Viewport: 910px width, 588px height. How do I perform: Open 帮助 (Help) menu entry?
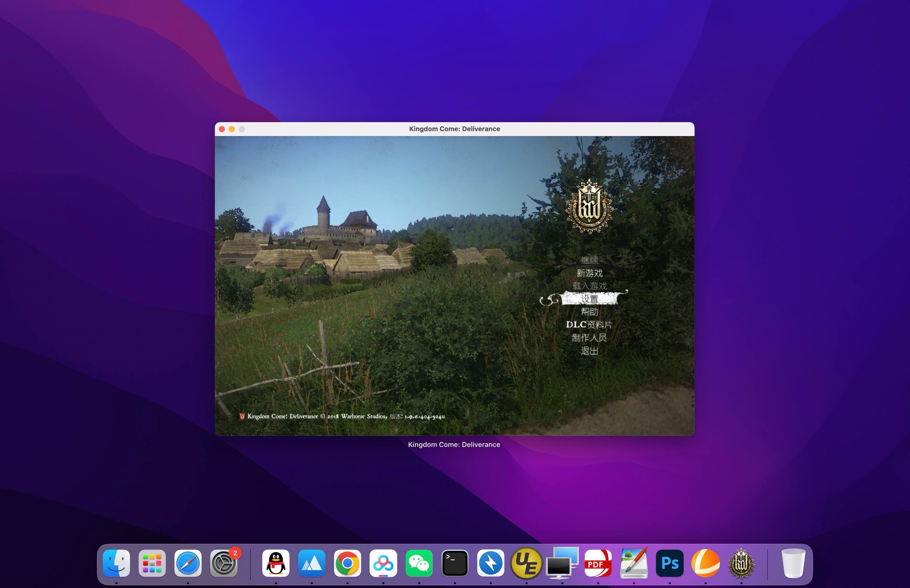click(x=590, y=312)
